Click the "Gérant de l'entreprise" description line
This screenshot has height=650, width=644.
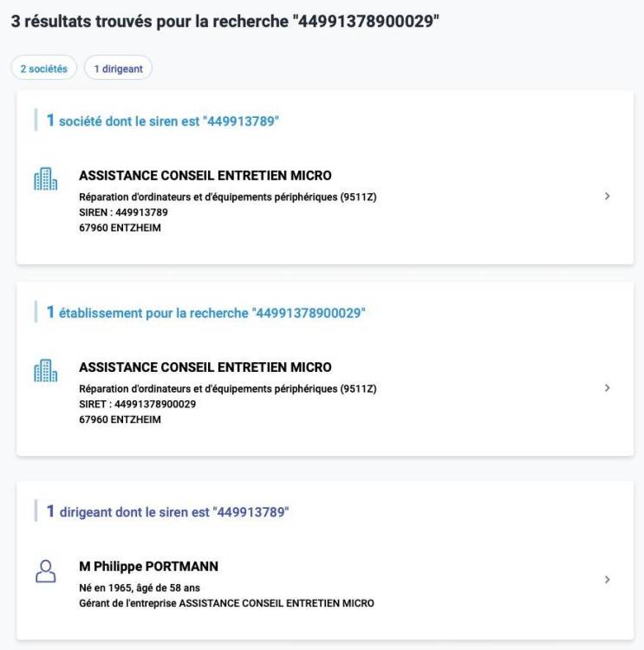click(x=226, y=603)
